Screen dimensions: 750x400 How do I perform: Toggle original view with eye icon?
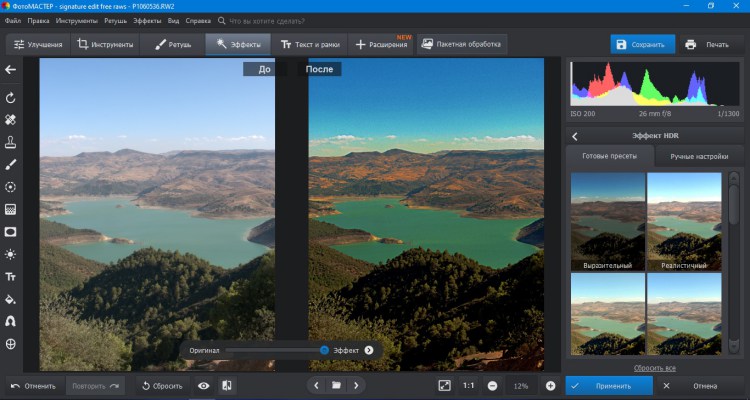point(204,386)
